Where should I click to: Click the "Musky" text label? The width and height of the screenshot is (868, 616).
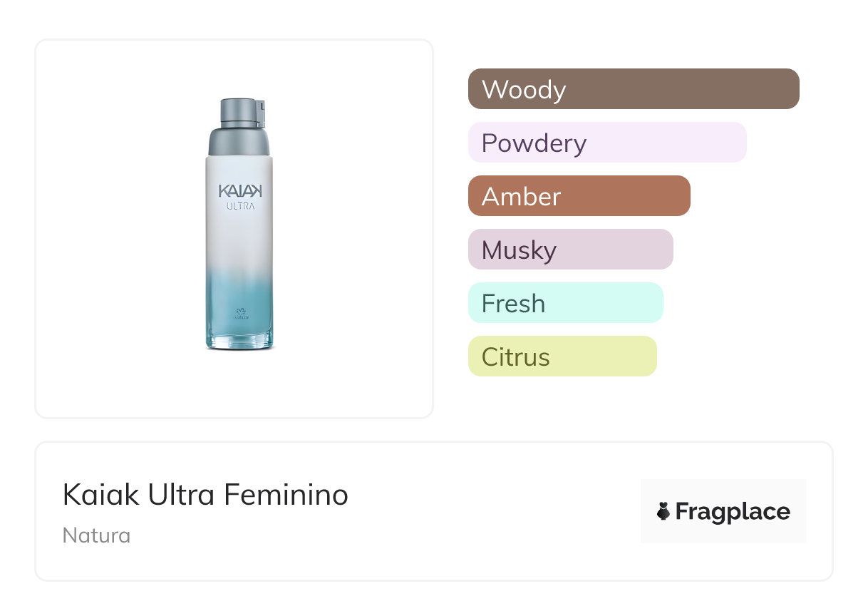pos(519,250)
